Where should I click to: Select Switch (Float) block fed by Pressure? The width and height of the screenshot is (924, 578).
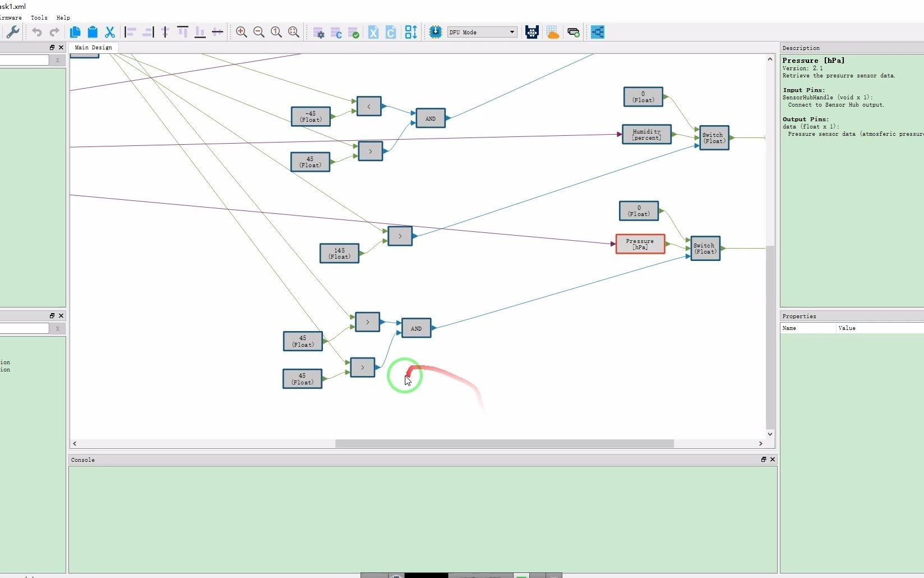tap(705, 249)
